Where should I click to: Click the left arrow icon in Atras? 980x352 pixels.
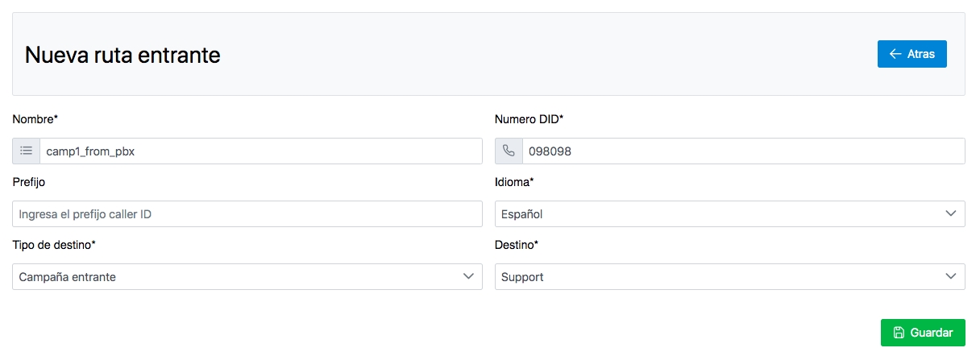click(895, 54)
